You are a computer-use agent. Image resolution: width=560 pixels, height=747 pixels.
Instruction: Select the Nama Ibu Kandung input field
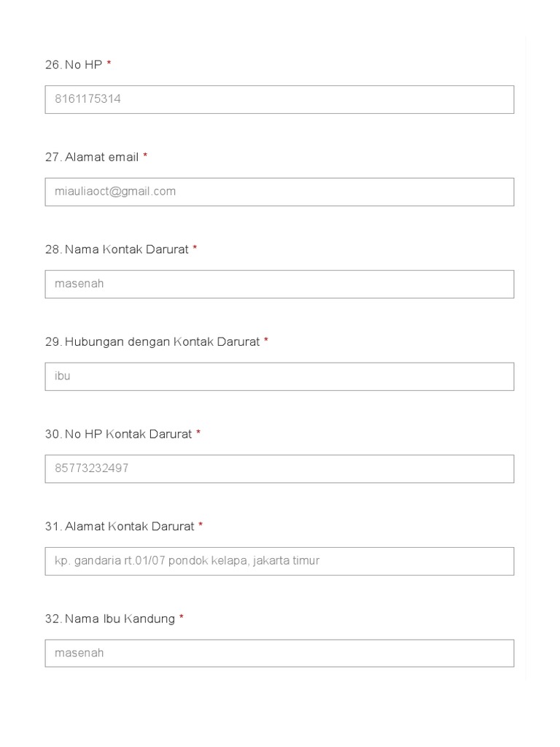click(x=279, y=653)
